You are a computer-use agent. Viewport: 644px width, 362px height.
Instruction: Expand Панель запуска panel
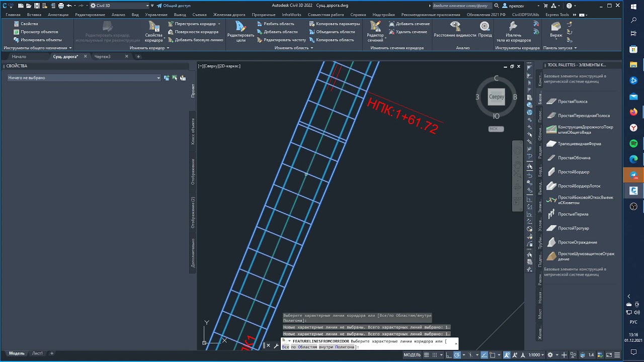coord(560,48)
